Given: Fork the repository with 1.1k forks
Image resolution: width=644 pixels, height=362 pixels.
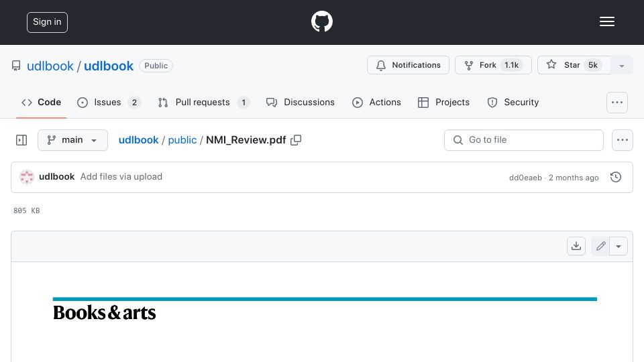Looking at the screenshot, I should 493,65.
